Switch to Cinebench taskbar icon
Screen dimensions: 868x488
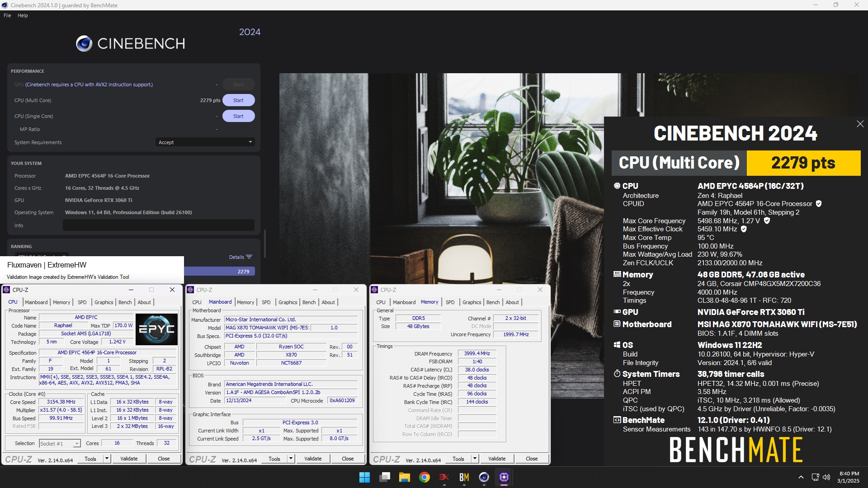pos(484,477)
